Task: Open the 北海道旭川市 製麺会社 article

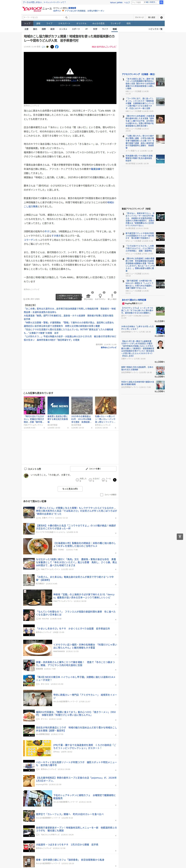Action: pyautogui.click(x=84, y=545)
